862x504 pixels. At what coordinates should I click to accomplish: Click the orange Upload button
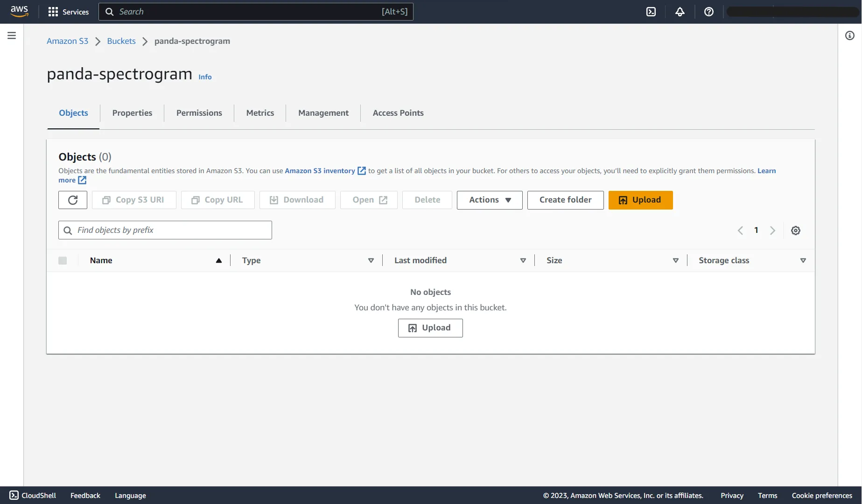[640, 200]
